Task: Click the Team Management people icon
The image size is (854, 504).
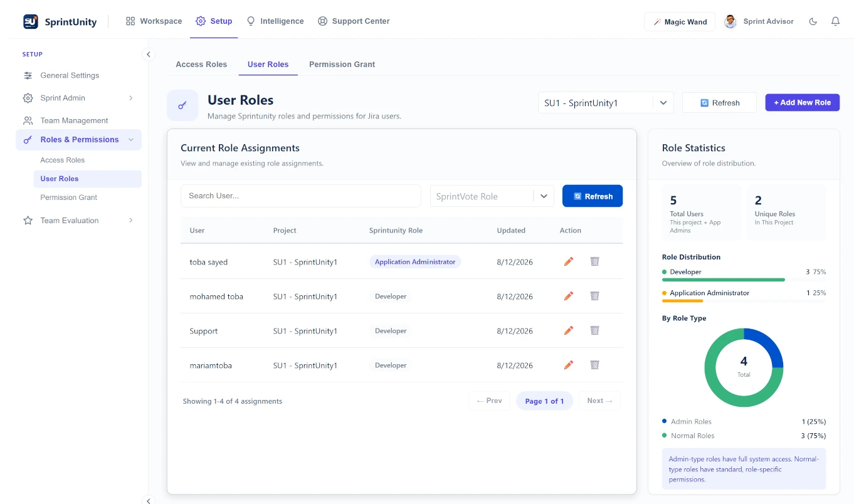Action: 28,120
